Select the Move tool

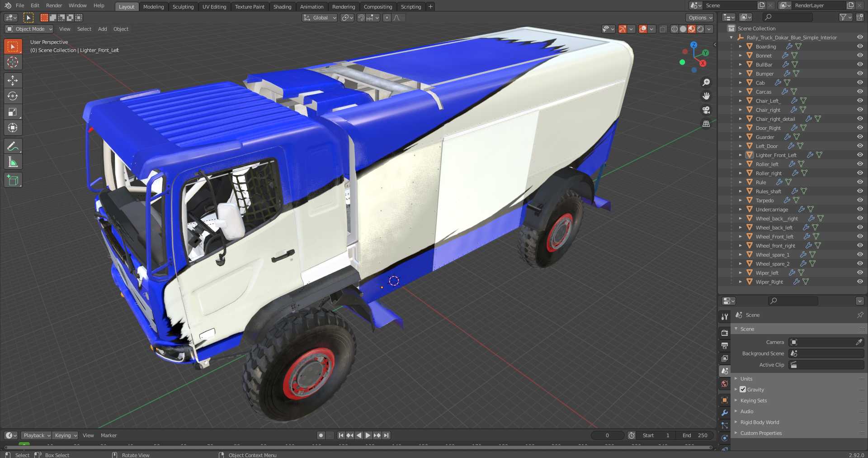(13, 81)
